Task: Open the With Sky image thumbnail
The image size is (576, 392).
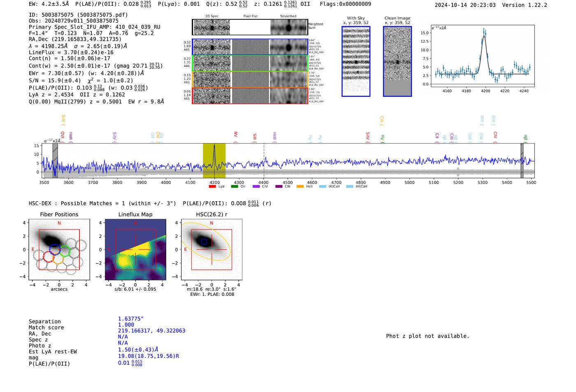Action: [x=356, y=61]
